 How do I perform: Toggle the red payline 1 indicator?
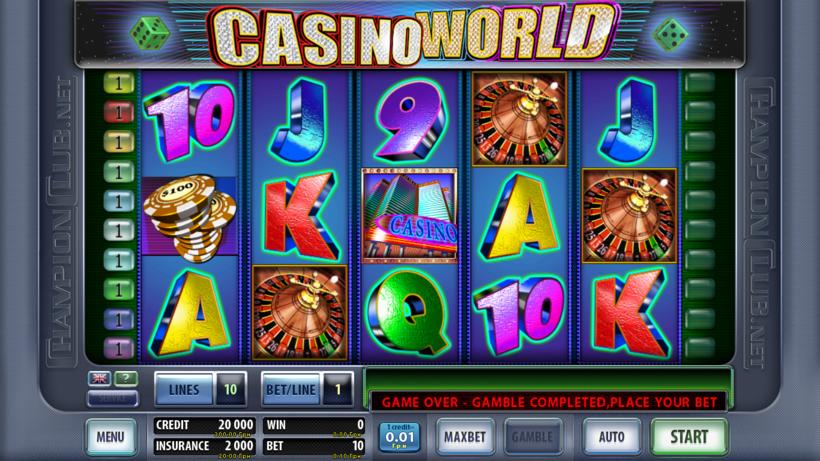point(119,112)
